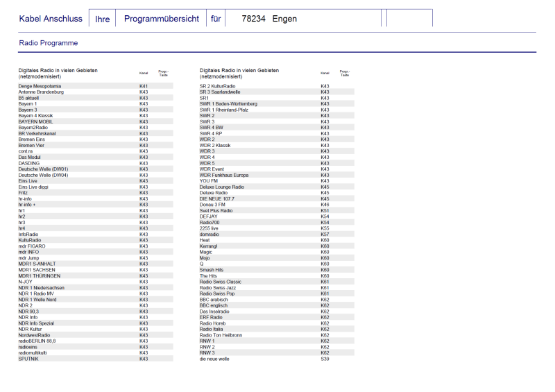
Task: Click 'MDR1 THÜRINGEN' station name
Action: point(40,276)
